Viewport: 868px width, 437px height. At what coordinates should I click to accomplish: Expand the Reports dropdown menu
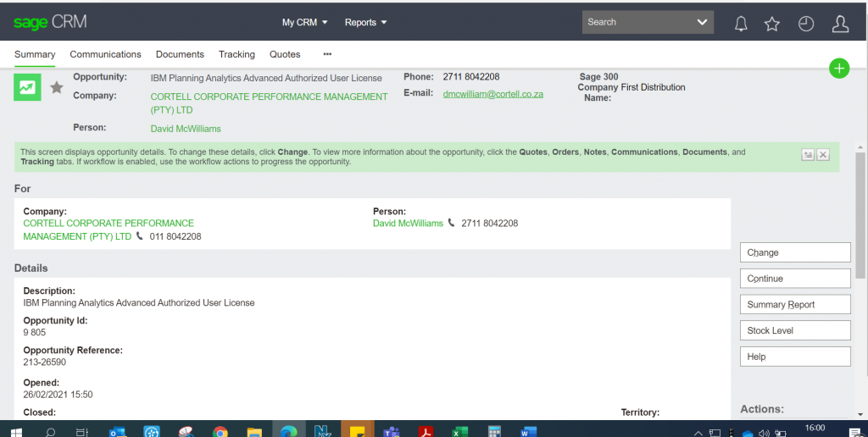coord(365,23)
